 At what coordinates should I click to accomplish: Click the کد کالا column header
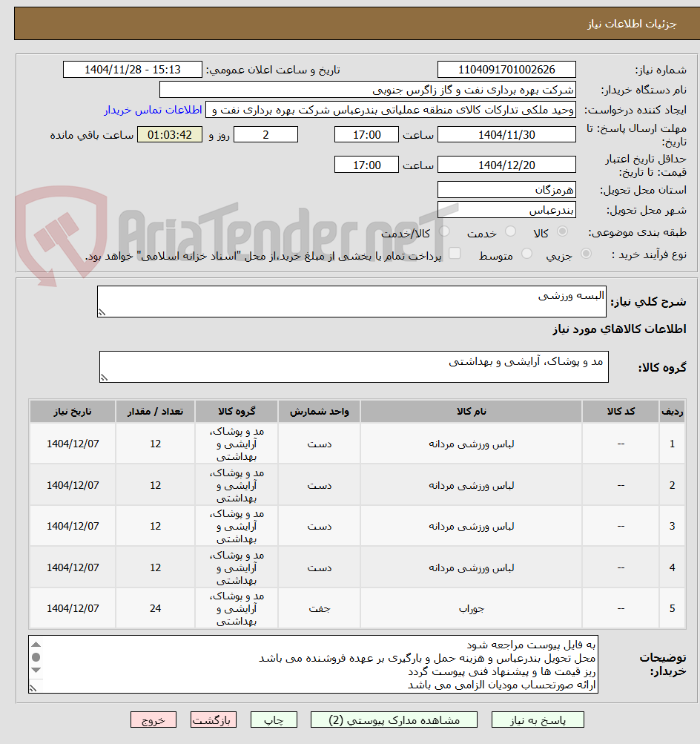(621, 412)
